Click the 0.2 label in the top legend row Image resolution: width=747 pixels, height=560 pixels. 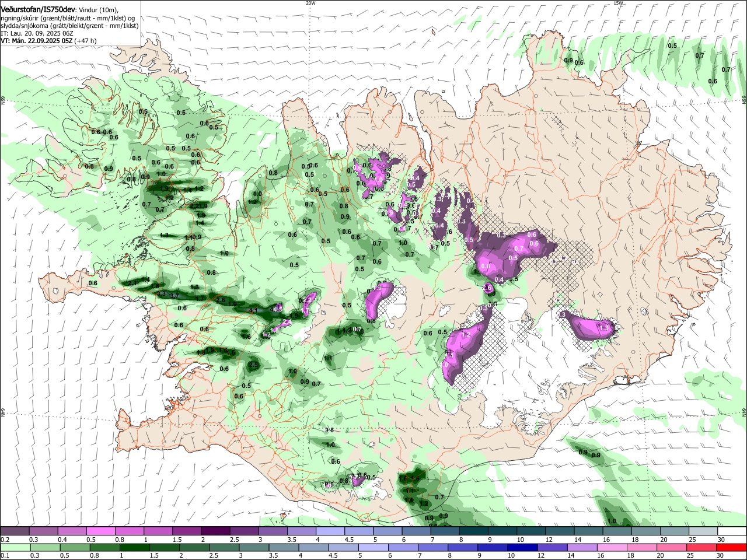point(5,540)
